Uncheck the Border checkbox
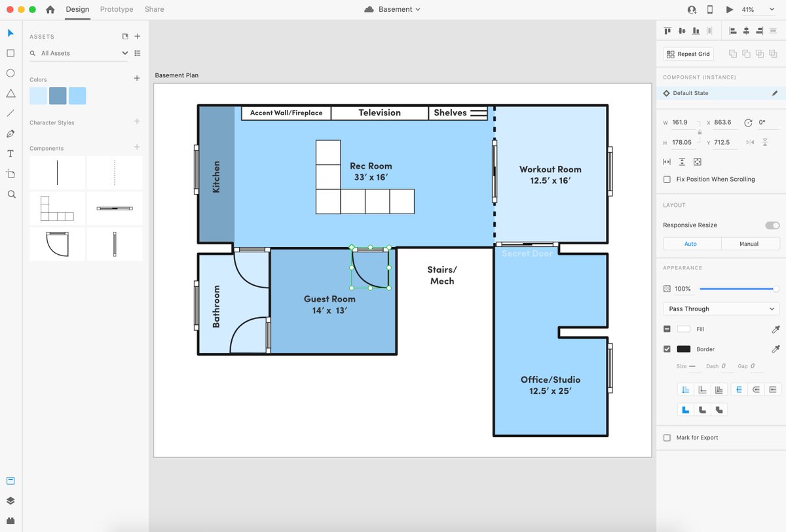This screenshot has height=532, width=786. 667,349
